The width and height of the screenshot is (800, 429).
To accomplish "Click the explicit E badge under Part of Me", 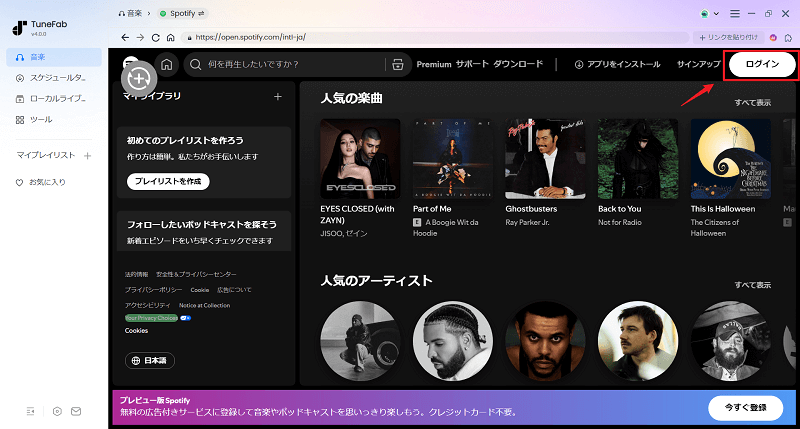I will pyautogui.click(x=417, y=222).
